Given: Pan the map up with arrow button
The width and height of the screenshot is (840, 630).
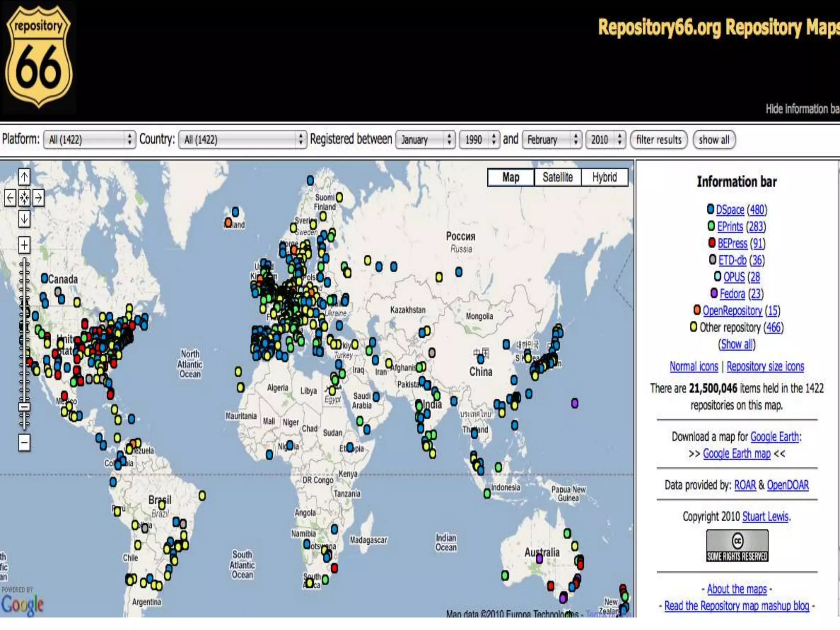Looking at the screenshot, I should [24, 177].
